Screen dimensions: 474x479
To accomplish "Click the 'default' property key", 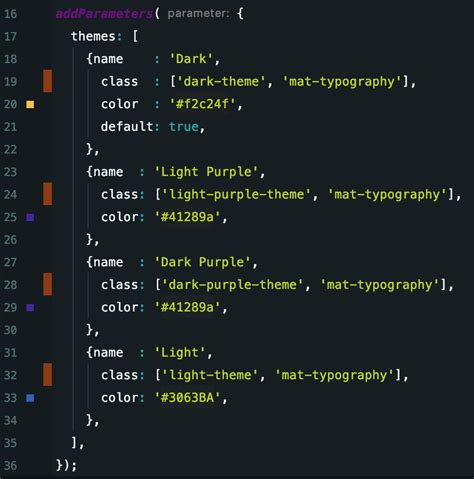I will [x=127, y=127].
